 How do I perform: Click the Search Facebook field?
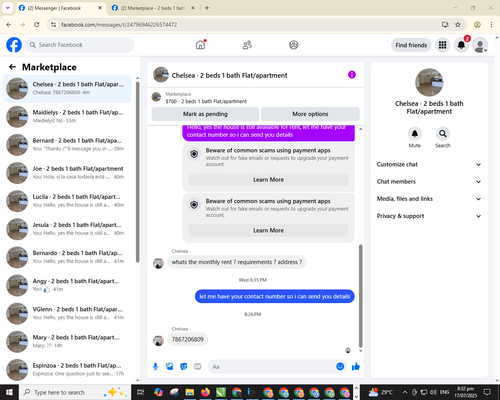point(80,45)
